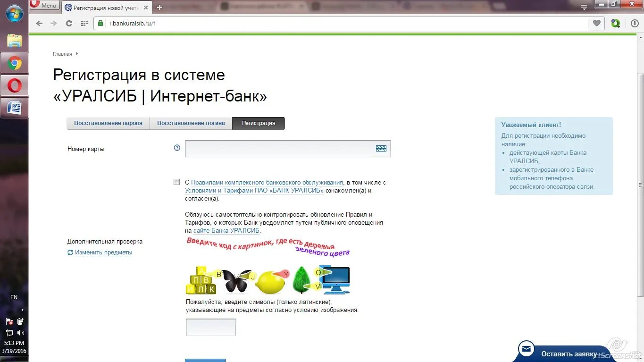The image size is (644, 362).
Task: Launch Google Chrome from the taskbar
Action: (14, 63)
